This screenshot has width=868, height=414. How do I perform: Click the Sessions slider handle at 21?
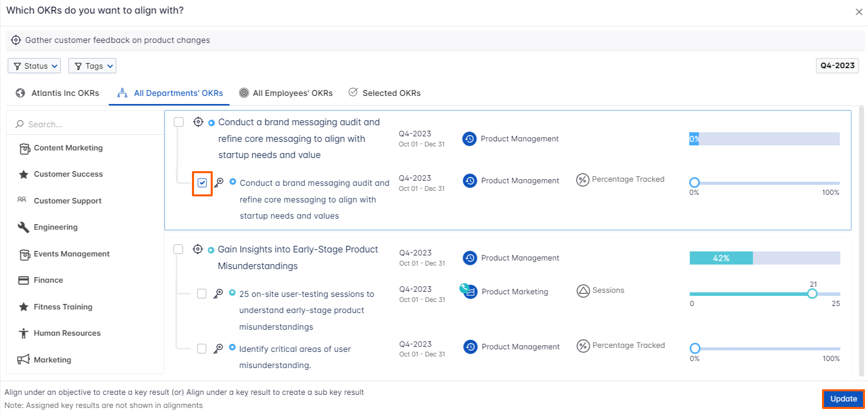(812, 294)
